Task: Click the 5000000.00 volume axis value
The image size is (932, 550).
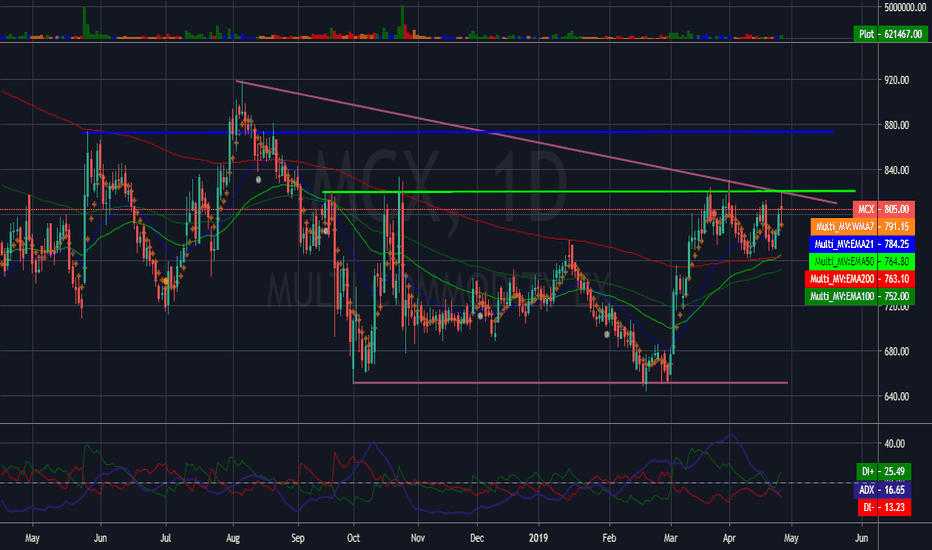Action: 905,7
